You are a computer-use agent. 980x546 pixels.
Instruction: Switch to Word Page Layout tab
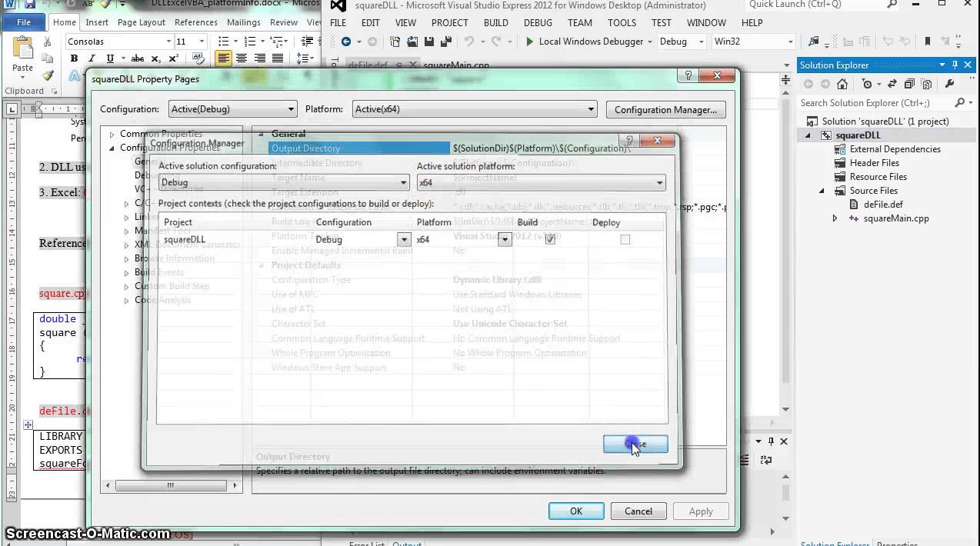(142, 22)
